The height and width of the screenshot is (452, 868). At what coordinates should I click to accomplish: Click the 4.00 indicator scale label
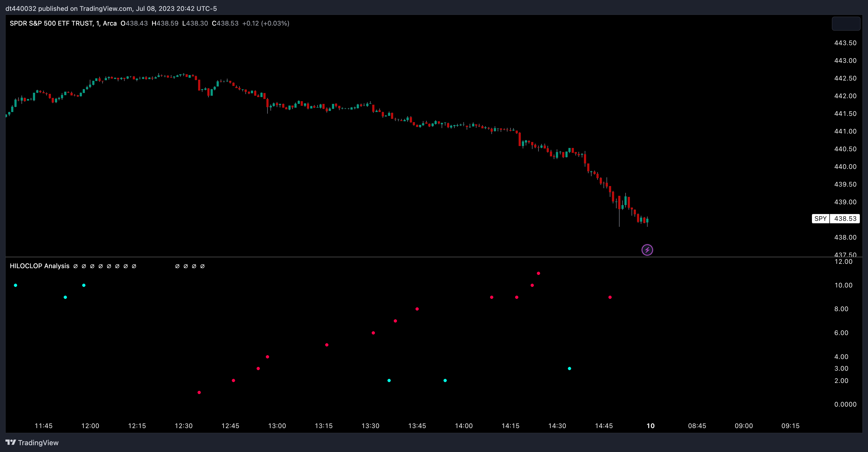click(x=841, y=357)
